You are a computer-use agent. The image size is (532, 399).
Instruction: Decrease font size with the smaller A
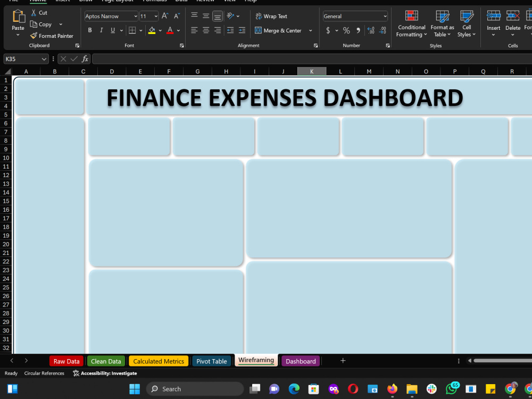(177, 16)
